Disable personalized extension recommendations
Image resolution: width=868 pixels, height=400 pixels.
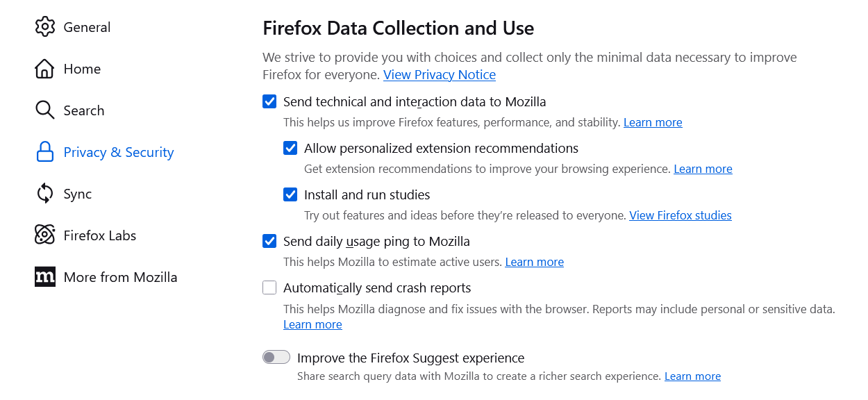click(290, 148)
